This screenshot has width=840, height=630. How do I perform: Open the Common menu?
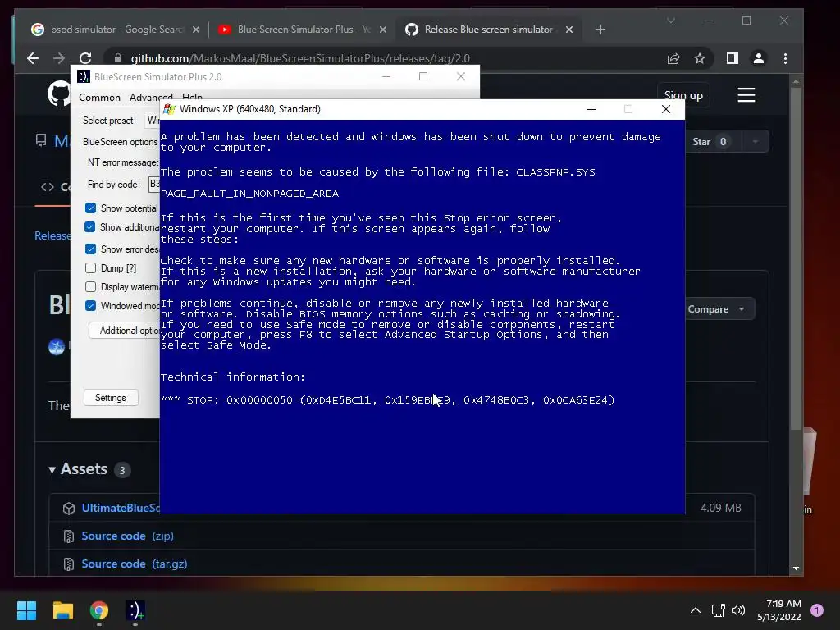[99, 98]
